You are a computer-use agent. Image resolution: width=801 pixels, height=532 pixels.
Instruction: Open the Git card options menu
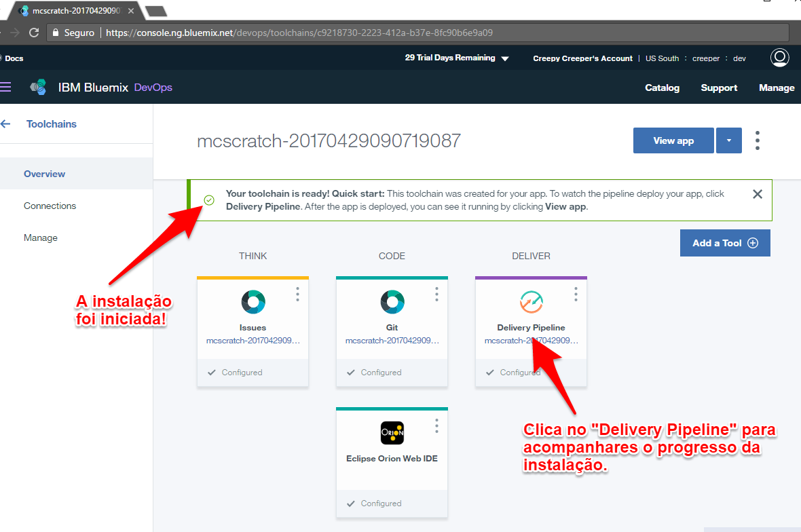tap(436, 294)
